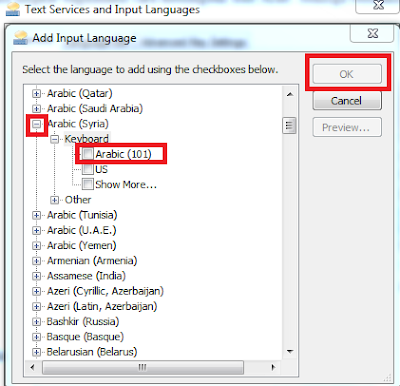Close the Text Services and Input Languages window
The image size is (400, 386).
(x=378, y=6)
